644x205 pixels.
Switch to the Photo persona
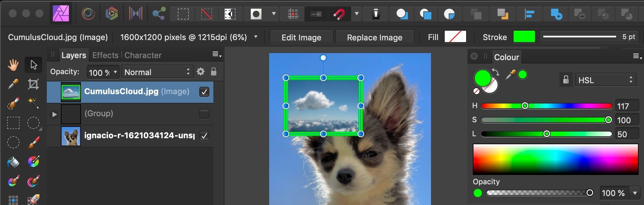(x=61, y=14)
